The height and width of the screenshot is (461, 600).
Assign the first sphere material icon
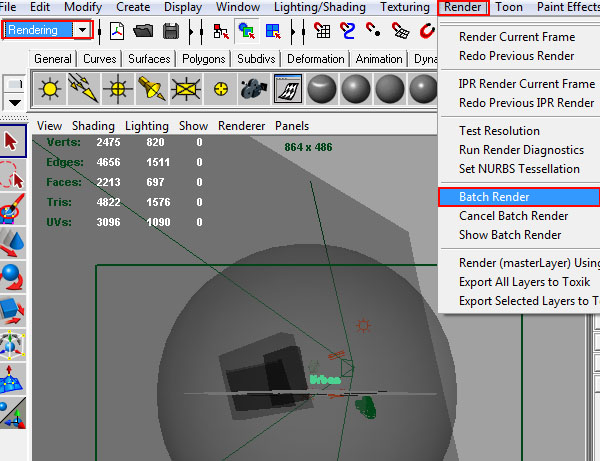click(x=321, y=89)
